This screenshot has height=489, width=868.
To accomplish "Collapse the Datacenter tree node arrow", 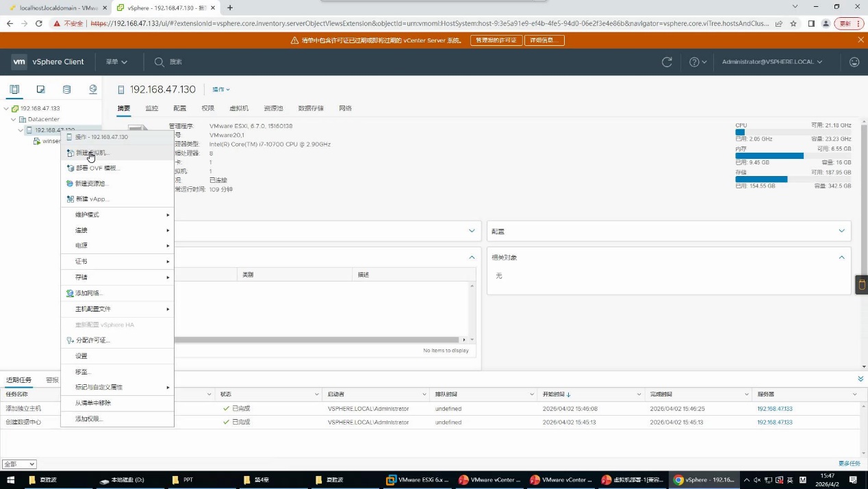I will point(14,119).
